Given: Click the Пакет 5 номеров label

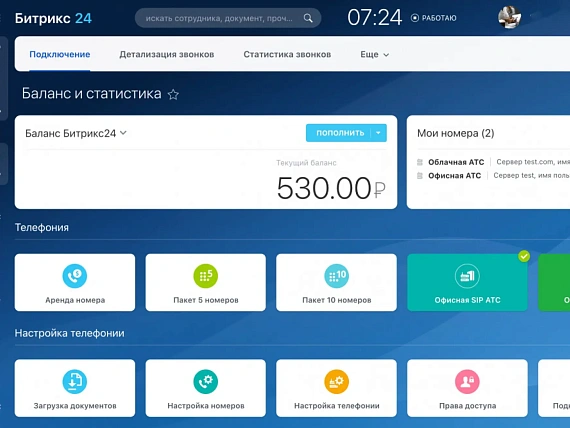Looking at the screenshot, I should tap(206, 300).
